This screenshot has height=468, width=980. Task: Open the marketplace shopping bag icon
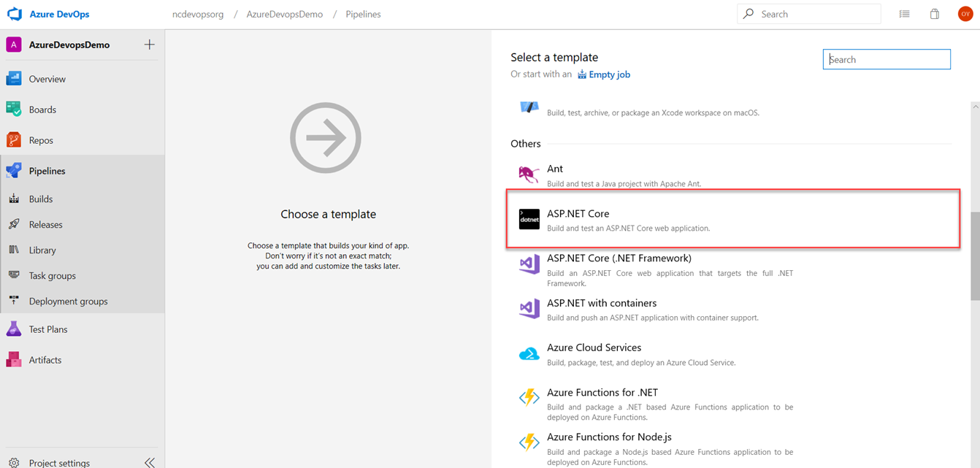click(935, 14)
